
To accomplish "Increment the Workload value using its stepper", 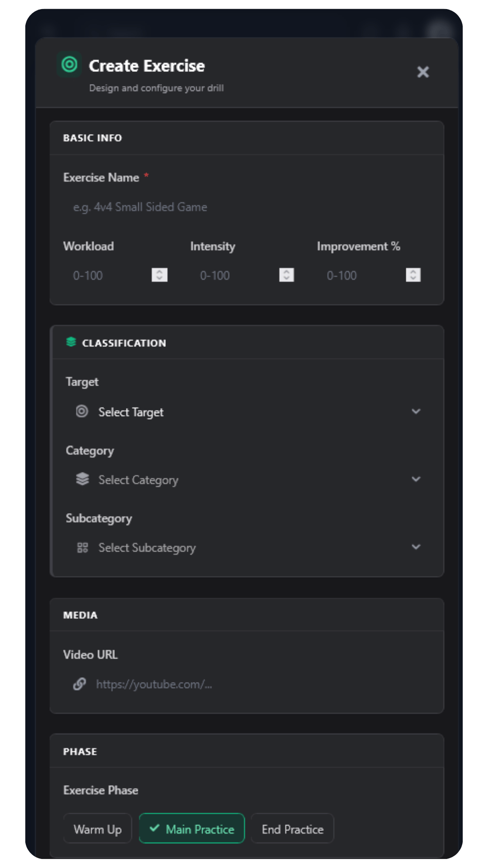I will pyautogui.click(x=160, y=272).
